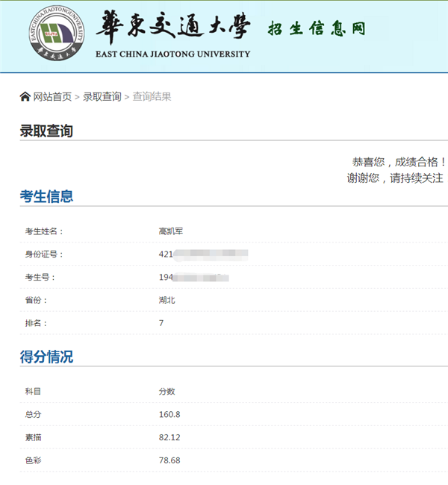Viewport: 448px width, 485px height.
Task: Click the 華東交通大學 calligraphy title
Action: point(173,27)
